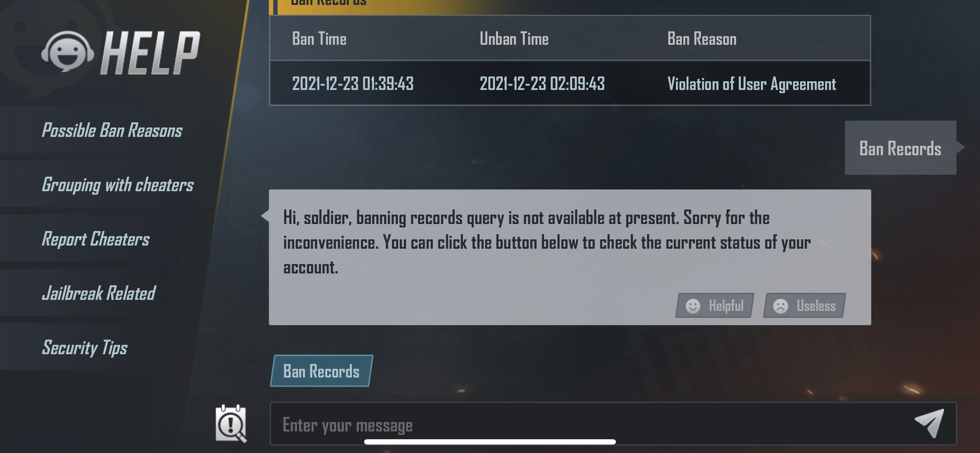Viewport: 980px width, 453px height.
Task: Click the headset smiley help logo
Action: (68, 52)
